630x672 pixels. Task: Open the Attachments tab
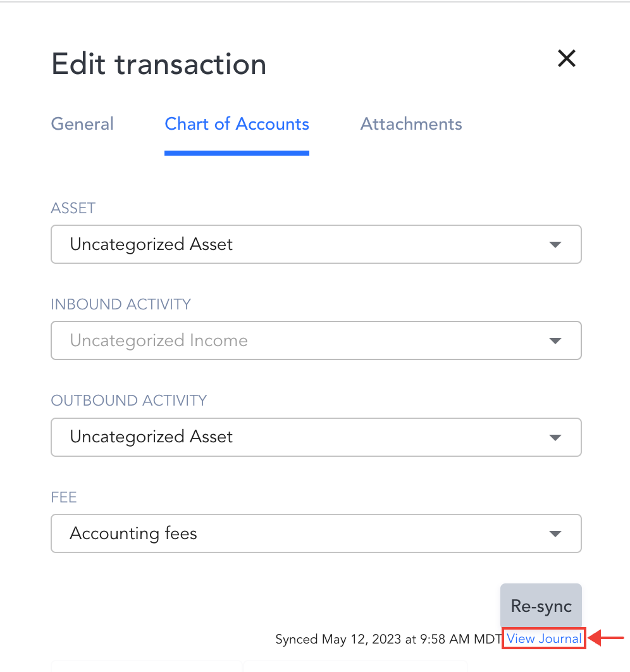(x=411, y=124)
